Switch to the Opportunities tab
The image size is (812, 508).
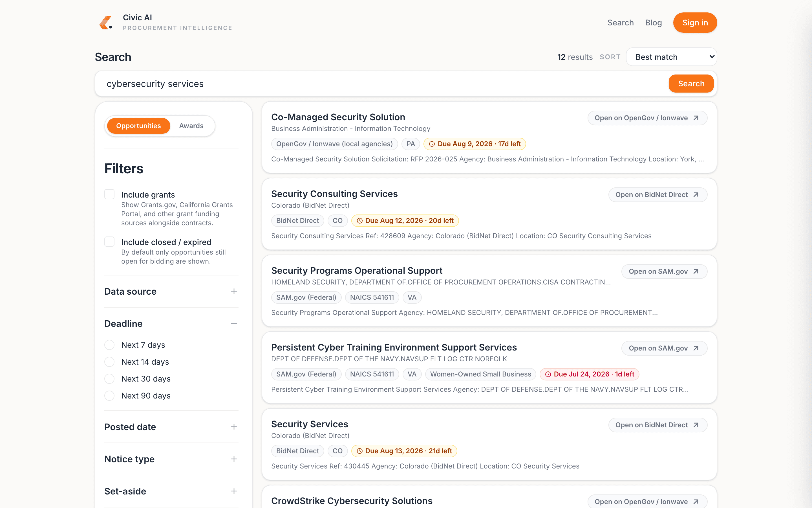pyautogui.click(x=139, y=126)
